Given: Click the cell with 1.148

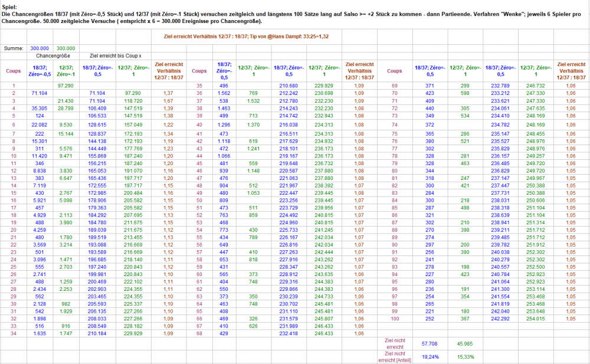Looking at the screenshot, I should coord(253,171).
